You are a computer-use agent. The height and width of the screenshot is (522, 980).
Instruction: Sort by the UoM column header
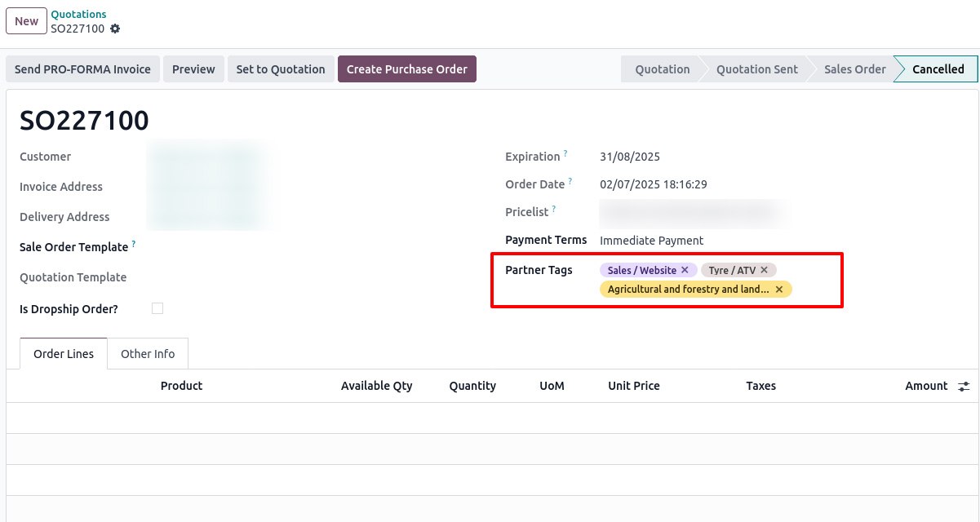(552, 386)
